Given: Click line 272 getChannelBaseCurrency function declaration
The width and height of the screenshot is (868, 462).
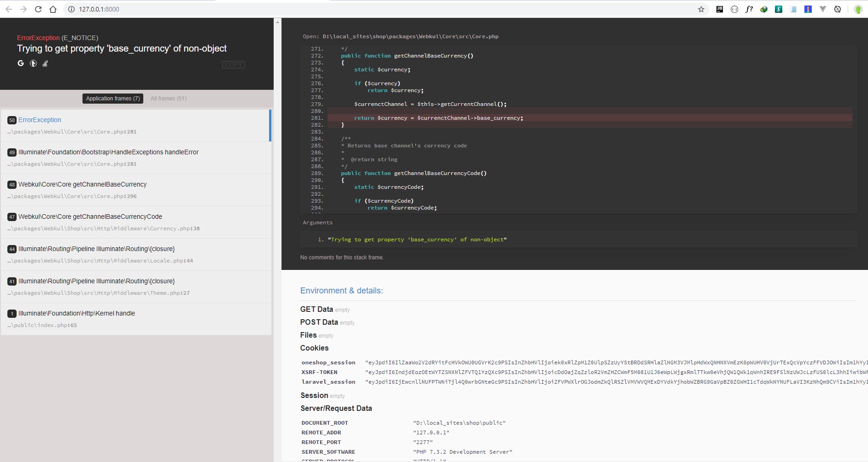Looking at the screenshot, I should coord(407,56).
